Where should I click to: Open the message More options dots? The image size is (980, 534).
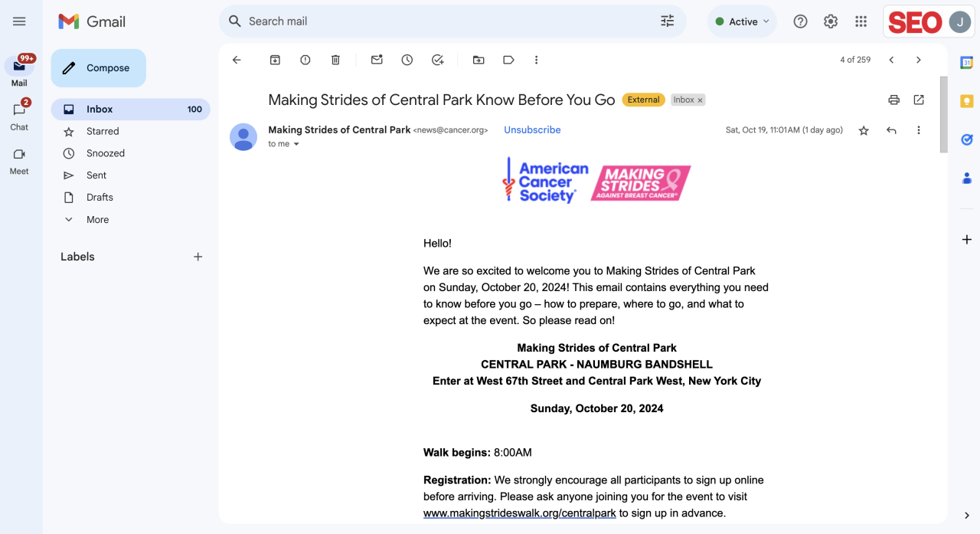coord(919,130)
